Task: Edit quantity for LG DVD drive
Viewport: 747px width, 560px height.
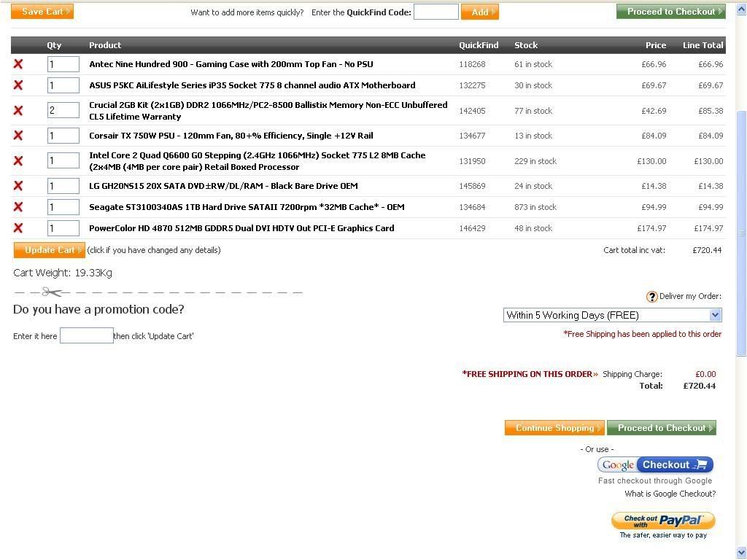Action: (63, 186)
